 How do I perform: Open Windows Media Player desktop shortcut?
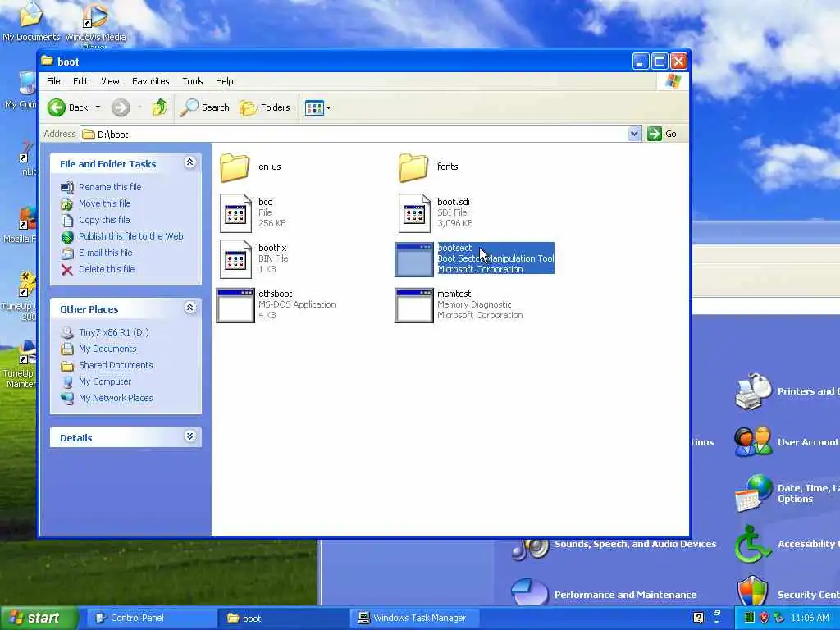pyautogui.click(x=95, y=24)
